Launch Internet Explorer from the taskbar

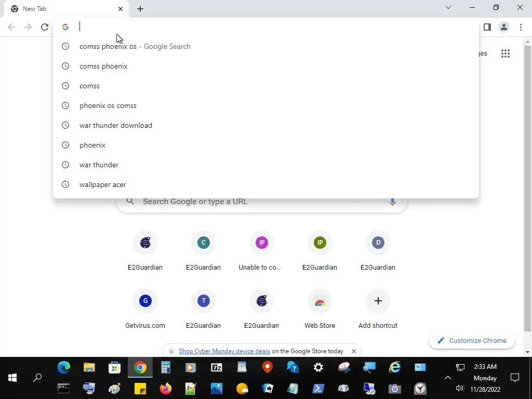click(x=395, y=367)
